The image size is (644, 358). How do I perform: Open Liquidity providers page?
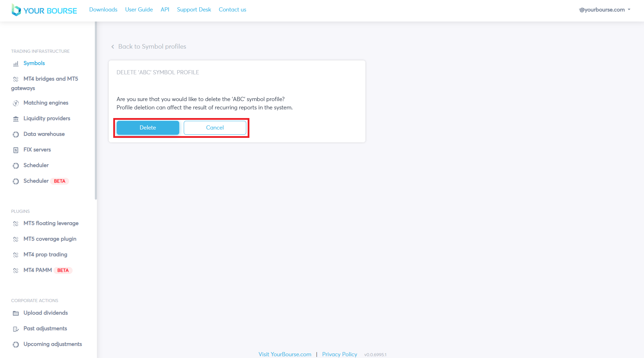(x=47, y=118)
